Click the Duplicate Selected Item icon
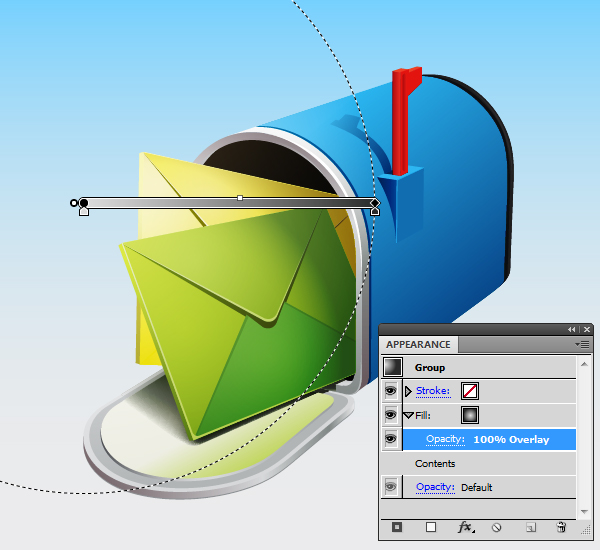 531,527
